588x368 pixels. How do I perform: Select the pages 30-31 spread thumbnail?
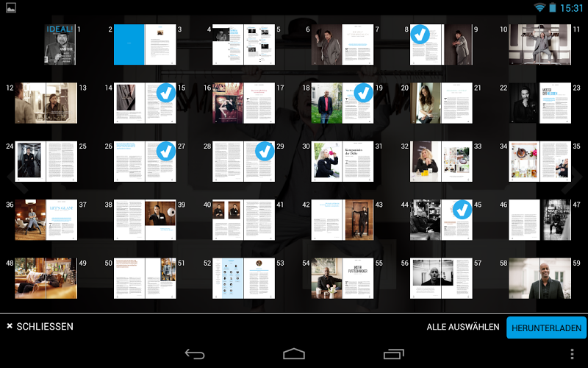343,161
